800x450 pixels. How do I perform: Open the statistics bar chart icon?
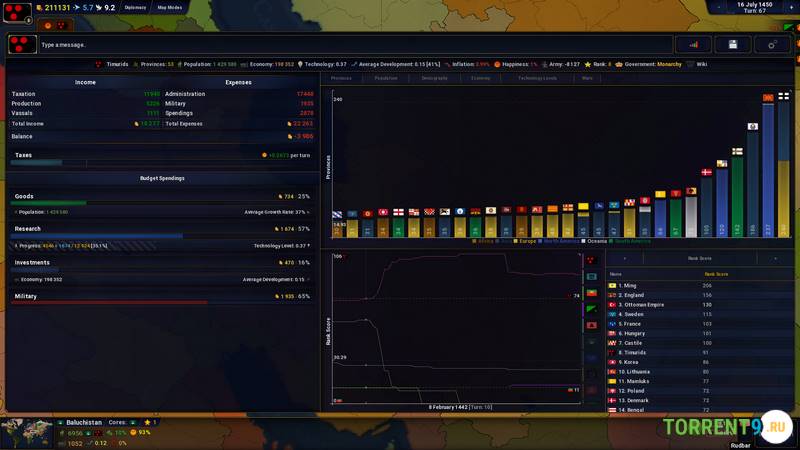point(693,44)
